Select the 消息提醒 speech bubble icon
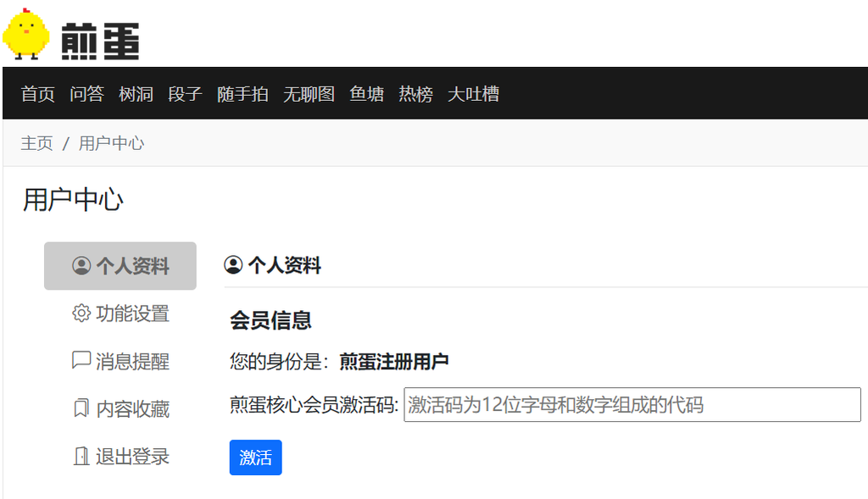868x499 pixels. click(81, 362)
